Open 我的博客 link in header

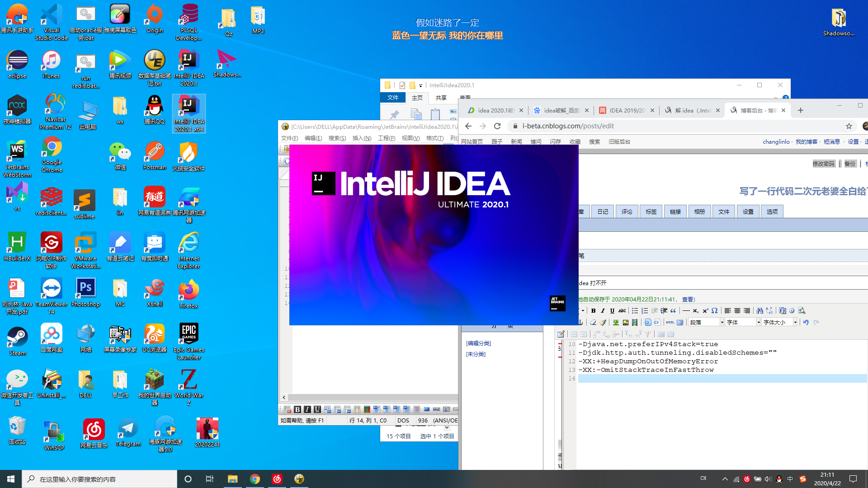tap(807, 141)
